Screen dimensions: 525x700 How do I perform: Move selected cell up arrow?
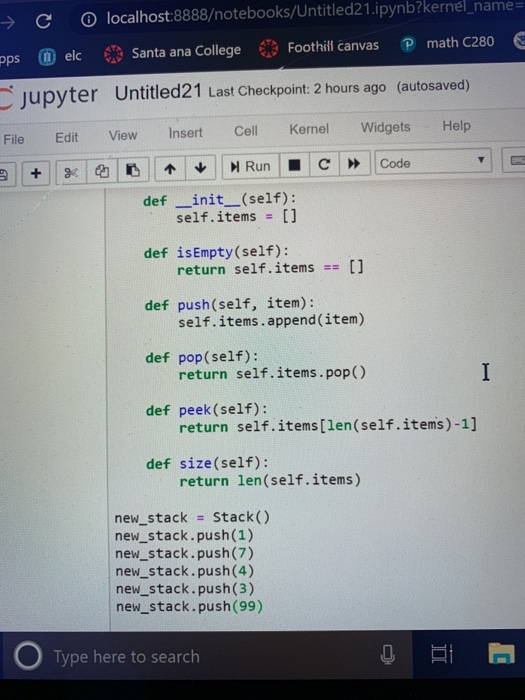[x=170, y=169]
